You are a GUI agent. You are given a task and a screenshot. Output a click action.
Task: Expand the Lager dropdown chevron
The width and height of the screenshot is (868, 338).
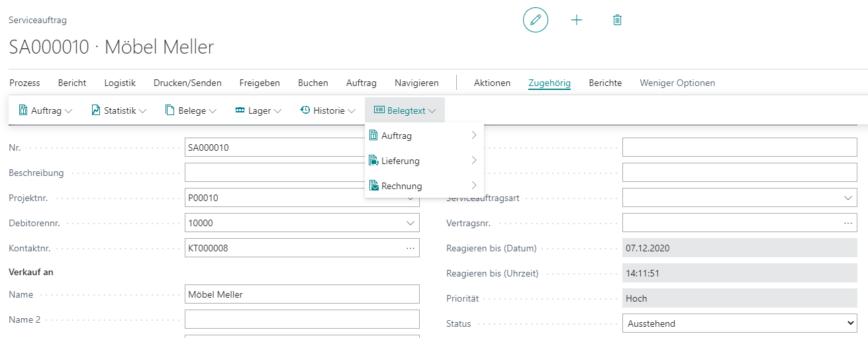tap(277, 111)
